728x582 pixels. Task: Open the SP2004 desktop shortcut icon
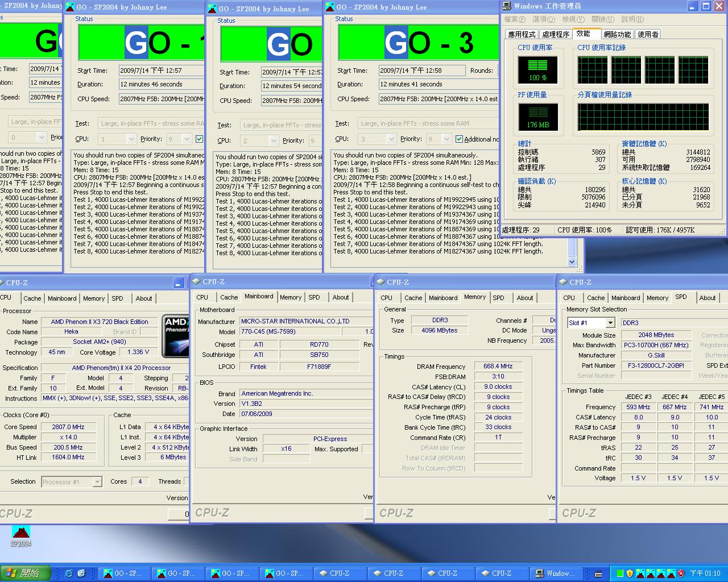20,536
